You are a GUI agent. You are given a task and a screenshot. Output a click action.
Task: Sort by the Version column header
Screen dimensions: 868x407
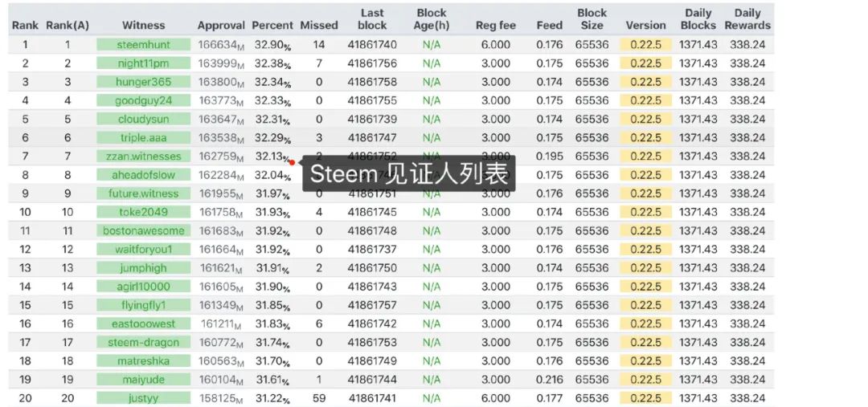(645, 26)
